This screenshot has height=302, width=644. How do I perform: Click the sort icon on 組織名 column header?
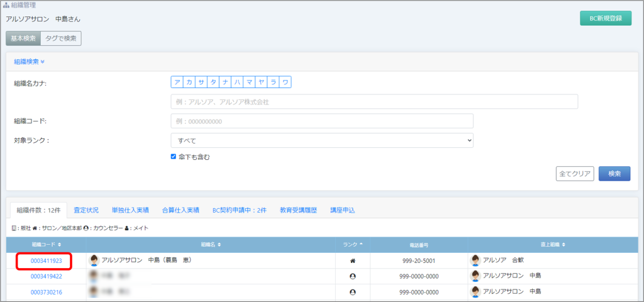(x=219, y=244)
